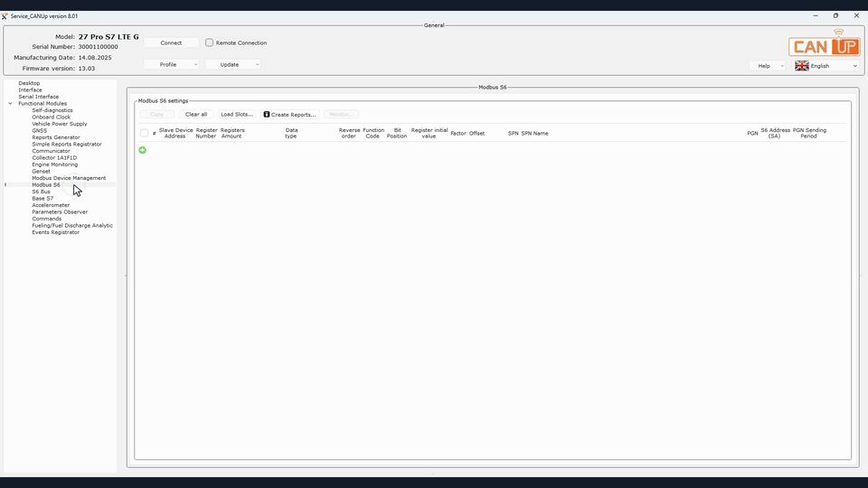868x488 pixels.
Task: Collapse the Functional Modules tree node
Action: 11,103
